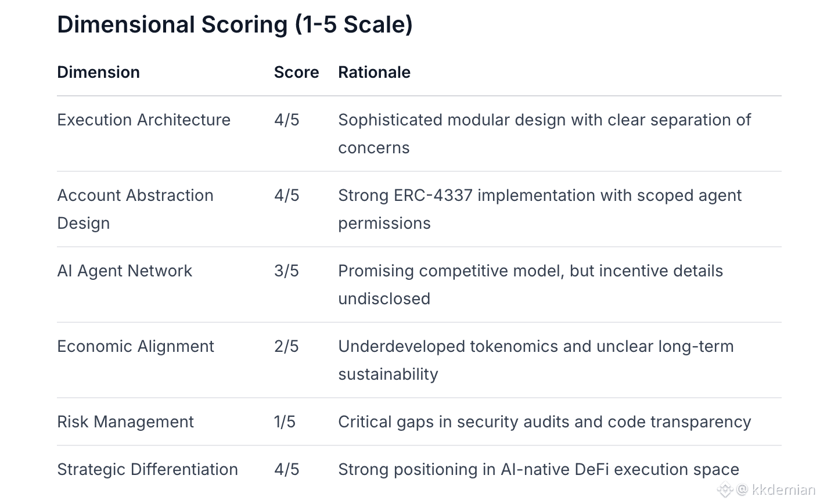Image resolution: width=820 pixels, height=504 pixels.
Task: Click the Binance watermark logo icon
Action: (724, 489)
